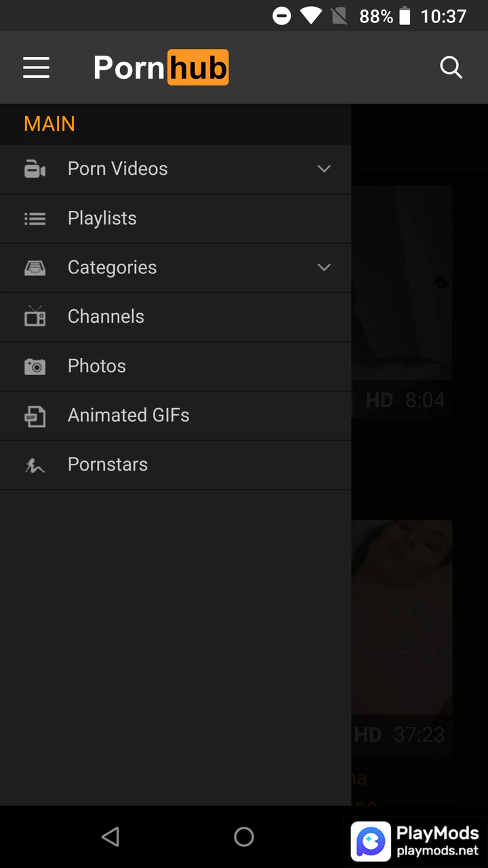The width and height of the screenshot is (488, 868).
Task: Click the video camera icon
Action: coord(35,169)
